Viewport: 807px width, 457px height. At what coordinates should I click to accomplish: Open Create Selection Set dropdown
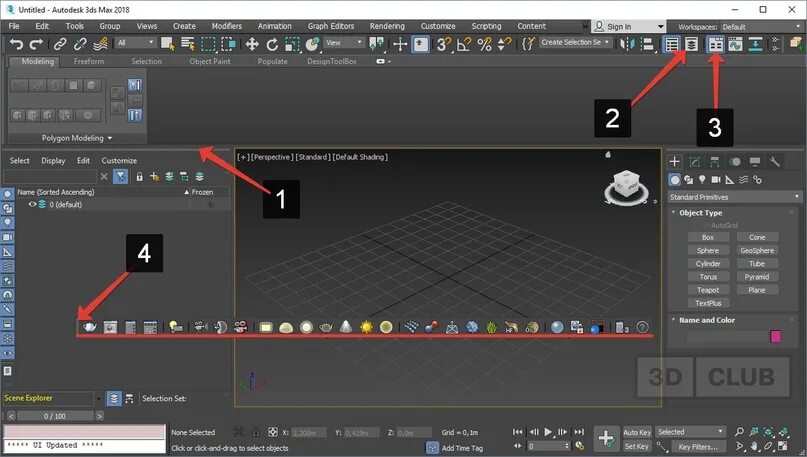coord(575,42)
